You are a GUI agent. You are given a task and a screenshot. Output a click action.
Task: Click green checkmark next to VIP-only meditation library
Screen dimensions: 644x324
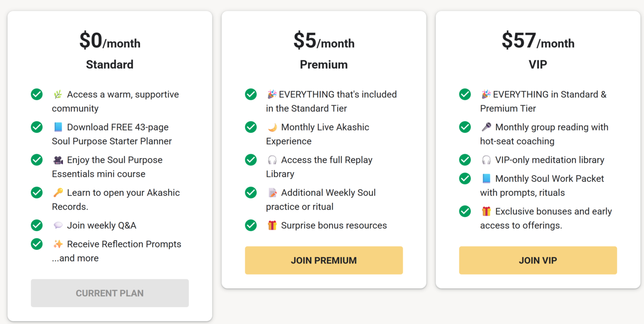click(465, 160)
